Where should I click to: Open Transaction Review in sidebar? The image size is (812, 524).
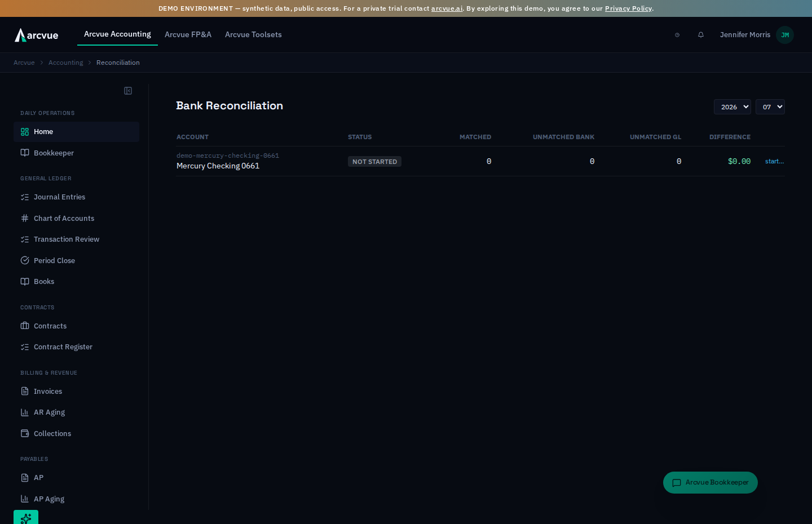pos(76,239)
